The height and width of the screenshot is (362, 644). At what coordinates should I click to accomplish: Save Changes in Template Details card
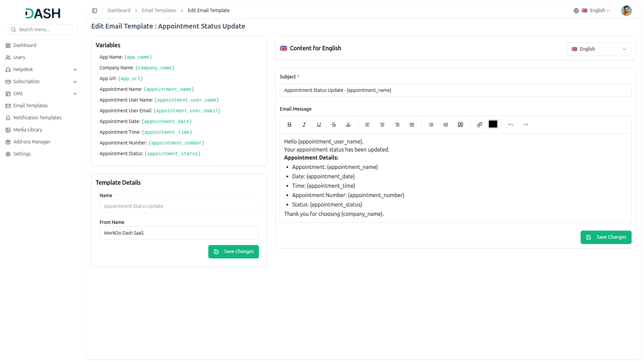[x=233, y=252]
